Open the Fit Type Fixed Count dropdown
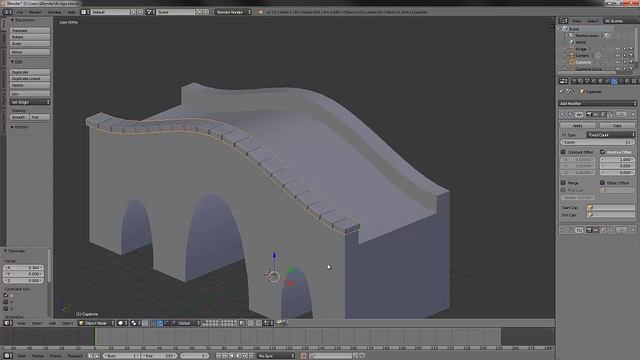Image resolution: width=640 pixels, height=360 pixels. tap(611, 135)
